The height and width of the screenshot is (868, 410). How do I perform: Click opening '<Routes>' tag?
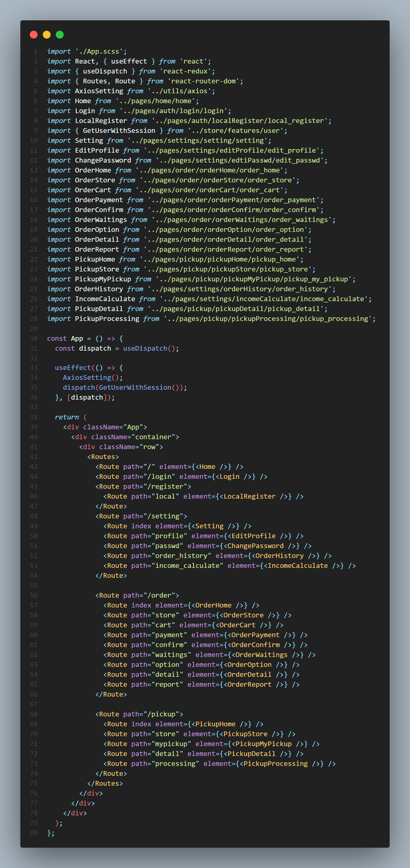[103, 457]
